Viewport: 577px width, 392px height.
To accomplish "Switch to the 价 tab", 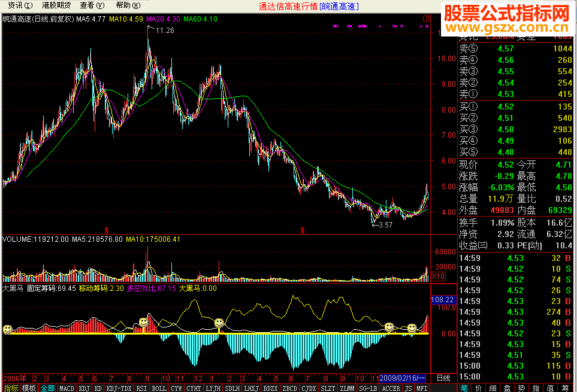I will coord(478,388).
